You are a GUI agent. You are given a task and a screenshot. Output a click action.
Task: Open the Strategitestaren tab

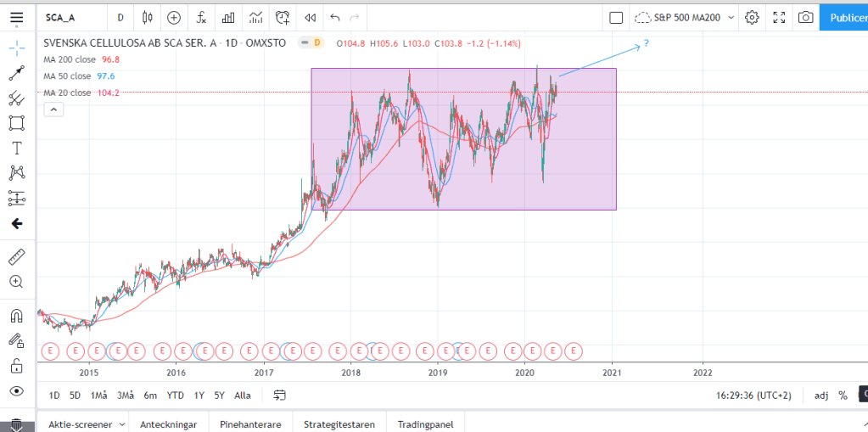pyautogui.click(x=339, y=424)
